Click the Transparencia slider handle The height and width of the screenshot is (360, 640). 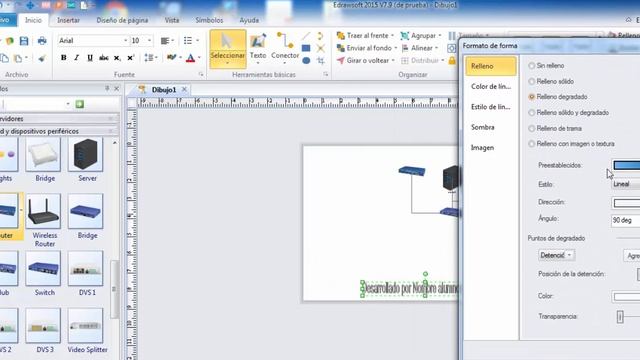(620, 317)
